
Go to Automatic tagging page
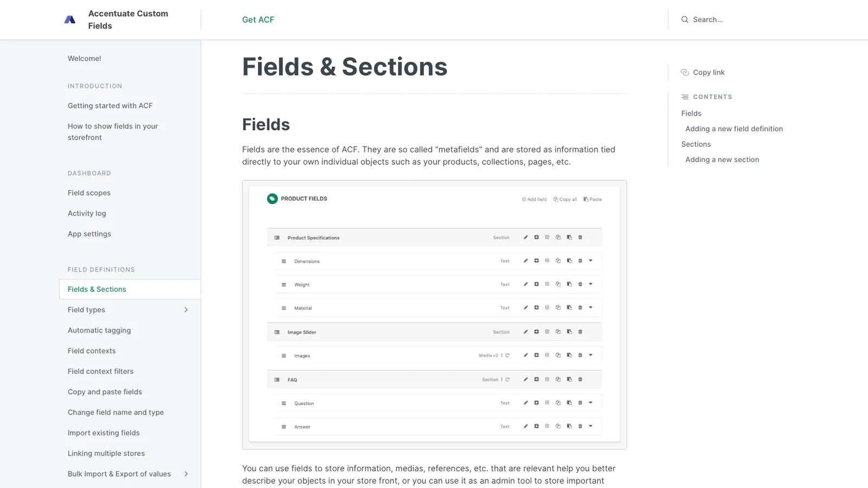(x=99, y=330)
